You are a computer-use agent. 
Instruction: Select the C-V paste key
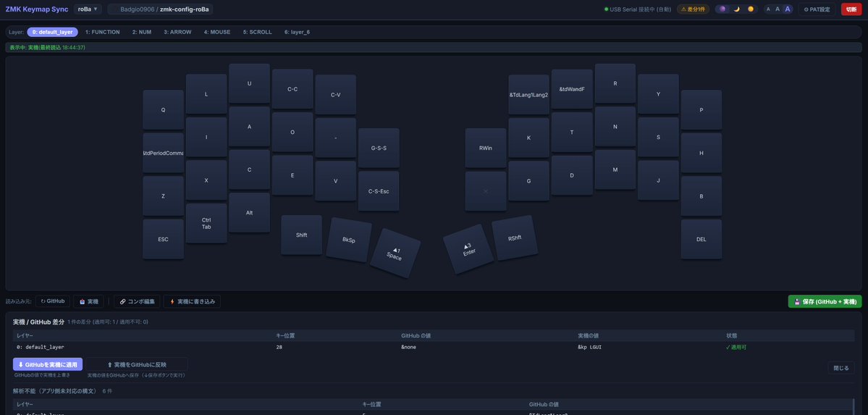click(x=335, y=95)
